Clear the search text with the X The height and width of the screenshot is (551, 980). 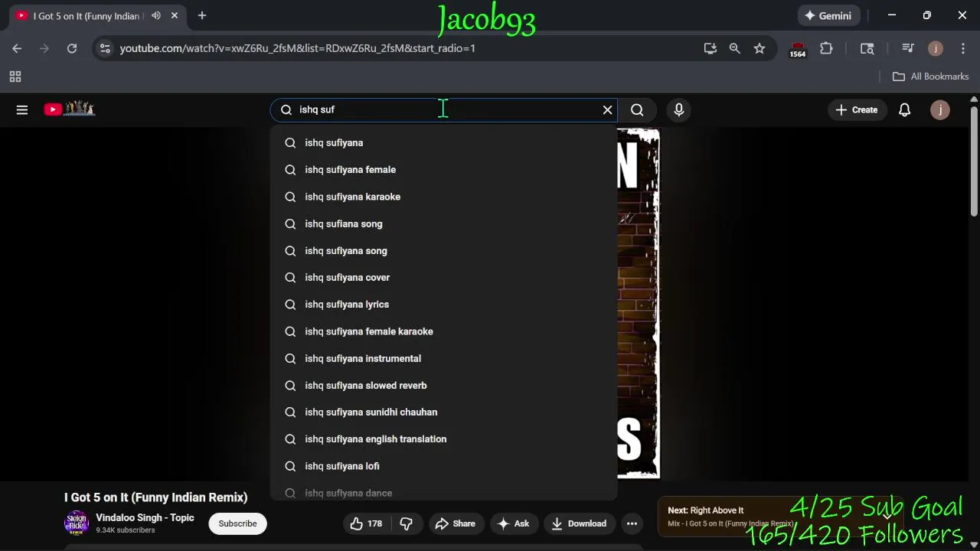pyautogui.click(x=607, y=109)
